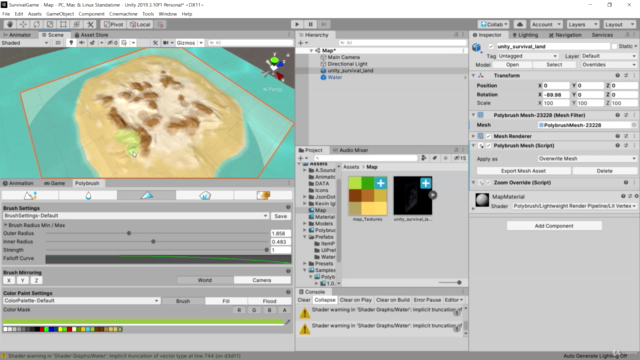Collapse the Transform component
This screenshot has width=640, height=360.
coord(473,76)
